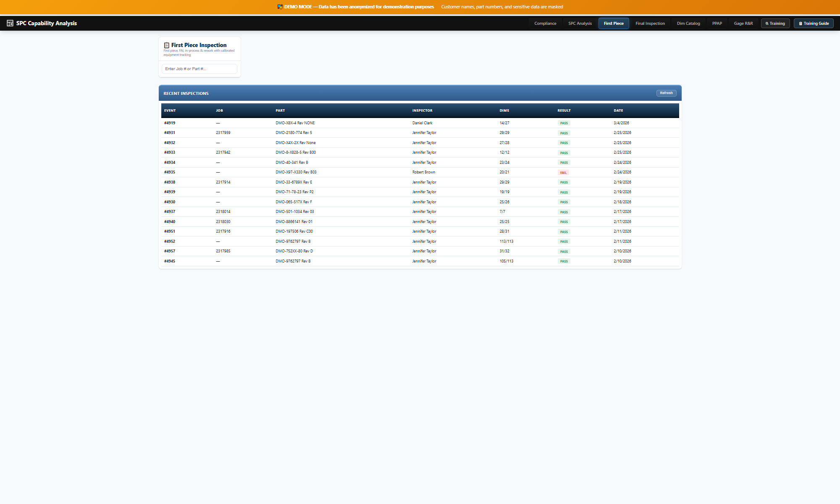
Task: Open the Final Inspection tab
Action: (x=650, y=24)
